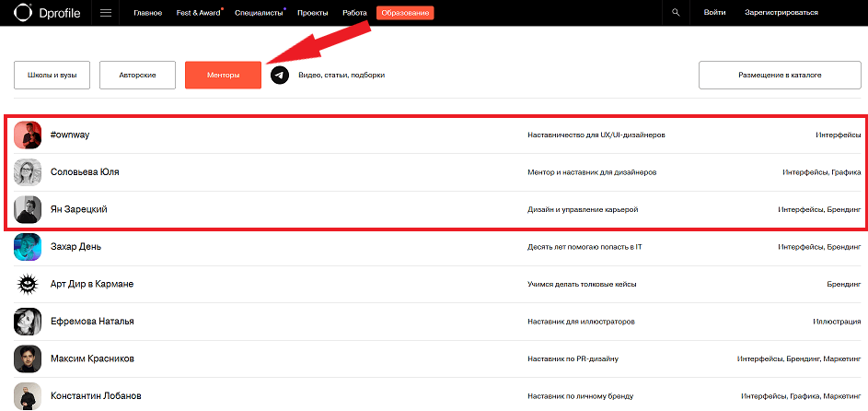
Task: Select the Менторы tab
Action: click(x=223, y=75)
